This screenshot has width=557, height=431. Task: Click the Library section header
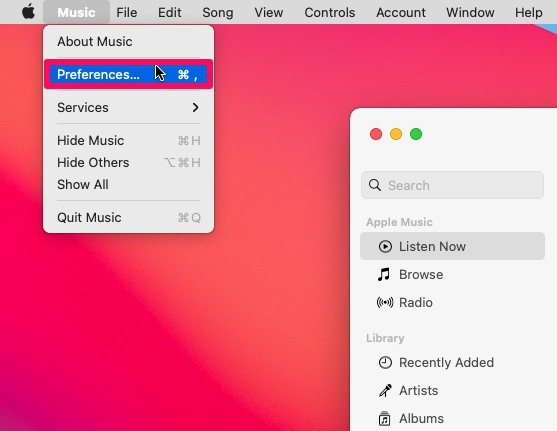(385, 338)
